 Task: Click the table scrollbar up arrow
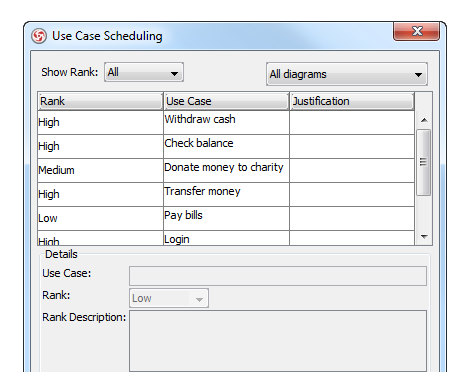(x=424, y=120)
